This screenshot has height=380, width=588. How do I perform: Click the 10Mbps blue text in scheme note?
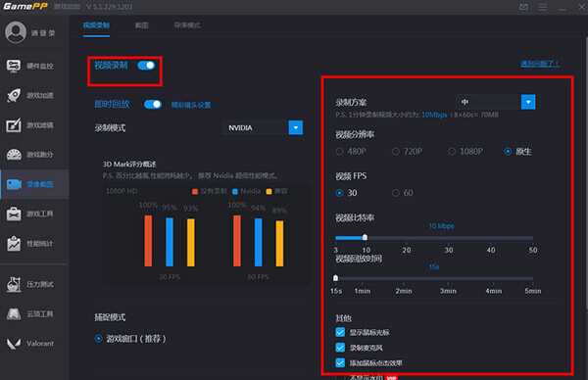tap(434, 115)
